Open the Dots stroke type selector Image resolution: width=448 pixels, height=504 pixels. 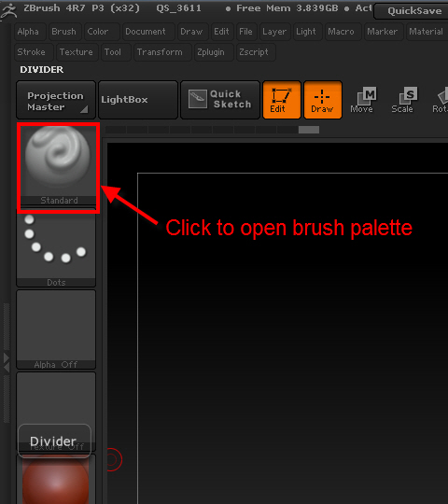56,247
